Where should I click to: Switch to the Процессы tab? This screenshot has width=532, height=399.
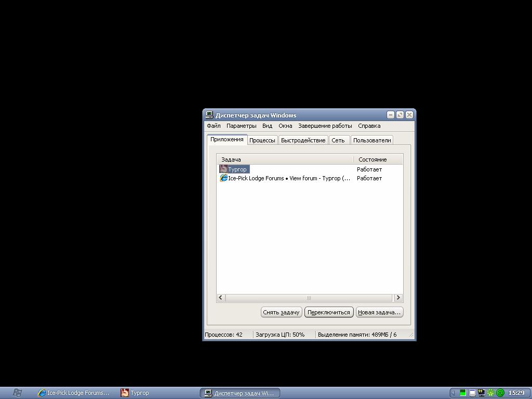262,140
